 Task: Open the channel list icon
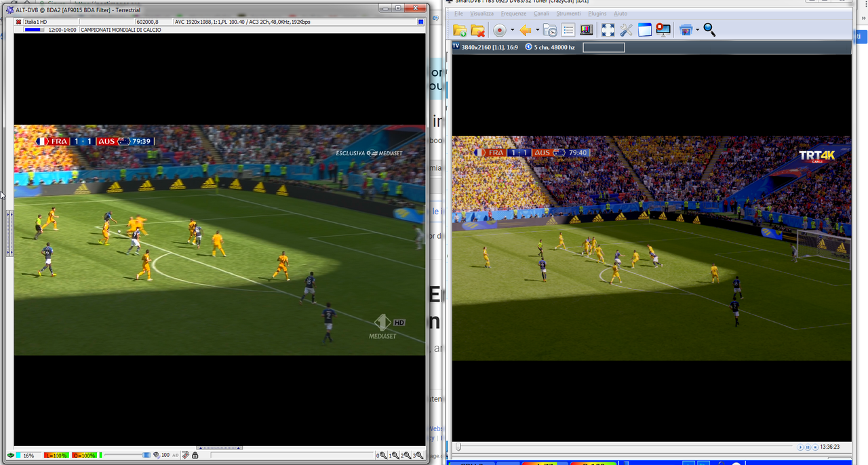568,30
